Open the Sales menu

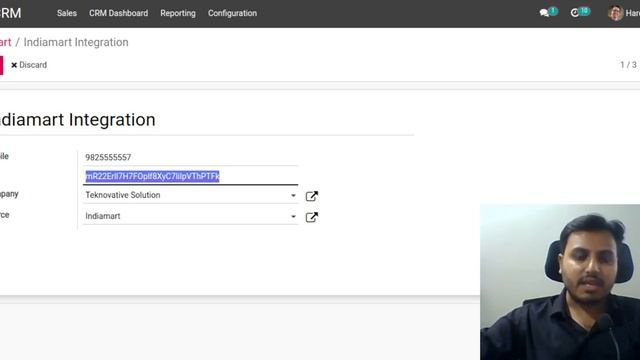click(67, 13)
